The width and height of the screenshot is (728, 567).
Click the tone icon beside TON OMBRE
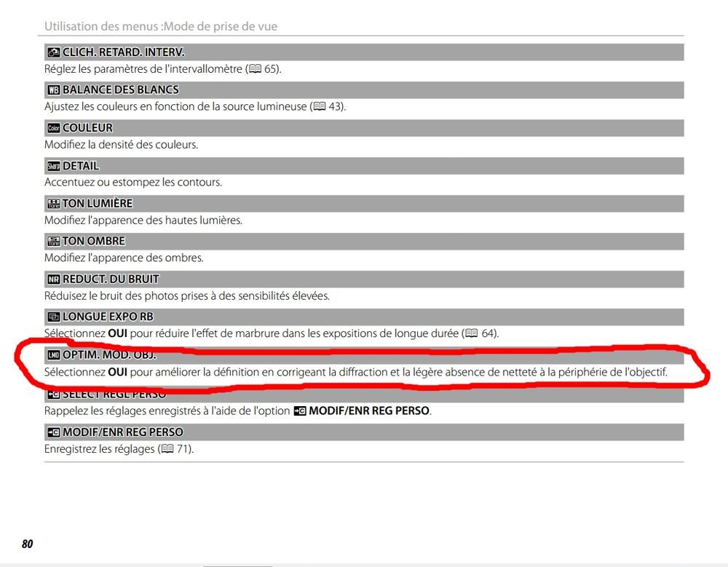pos(53,242)
